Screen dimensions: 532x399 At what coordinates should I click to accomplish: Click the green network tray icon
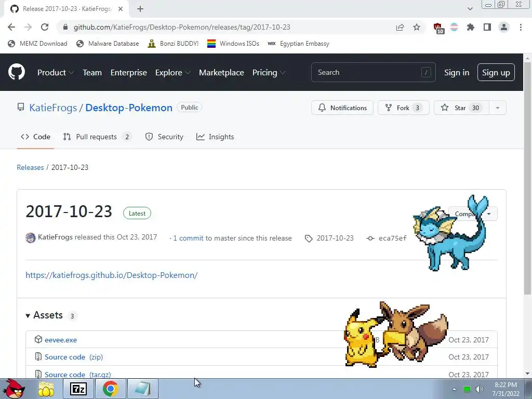467,389
